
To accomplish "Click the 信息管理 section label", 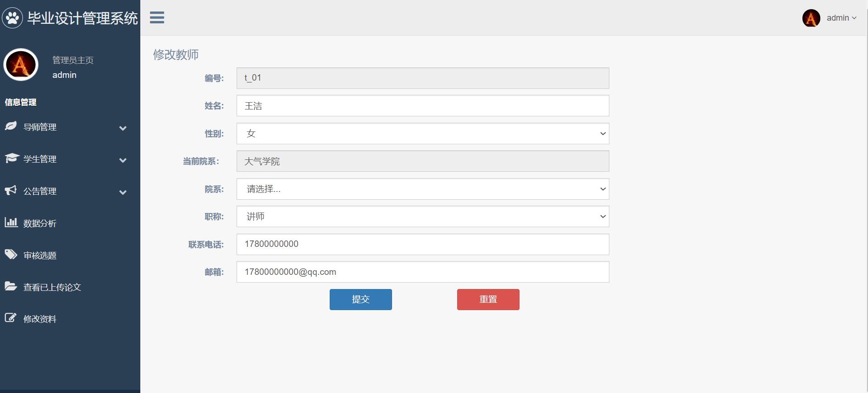I will (x=21, y=102).
